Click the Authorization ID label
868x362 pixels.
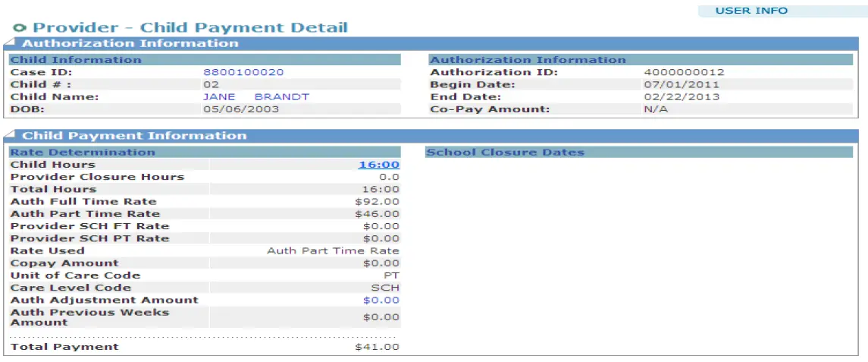494,72
